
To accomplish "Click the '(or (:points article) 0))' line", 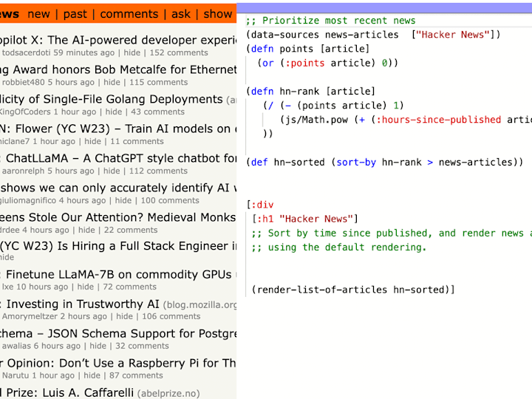I will coord(328,63).
